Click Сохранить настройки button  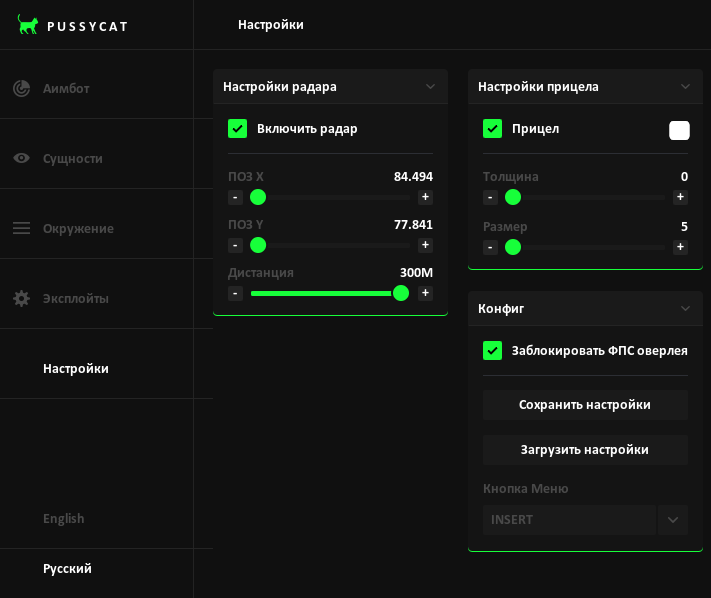point(585,405)
